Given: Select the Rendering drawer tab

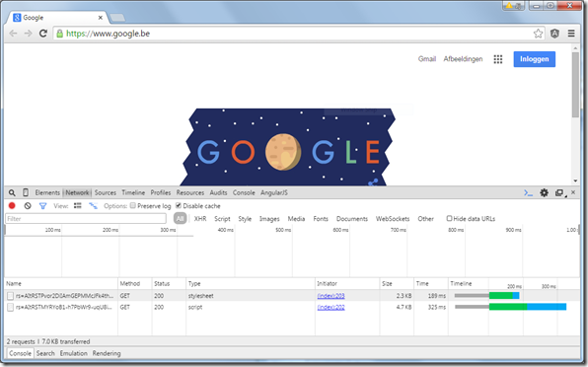Looking at the screenshot, I should (x=107, y=353).
